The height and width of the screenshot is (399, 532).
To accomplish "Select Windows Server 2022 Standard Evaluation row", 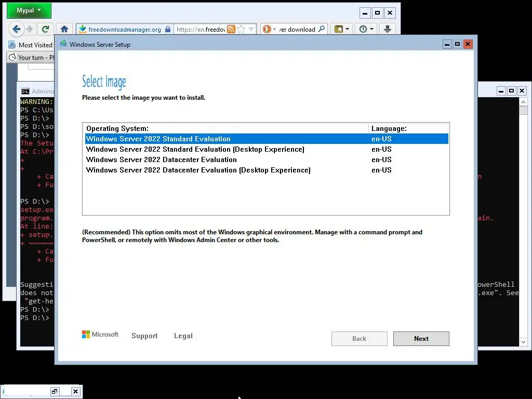I will [267, 139].
